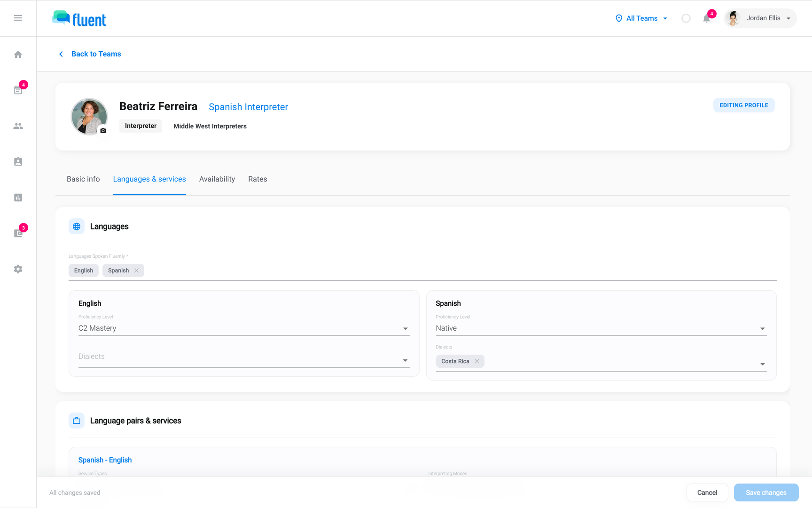Screen dimensions: 812x508
Task: Click Middle West Interpreters team name
Action: (210, 126)
